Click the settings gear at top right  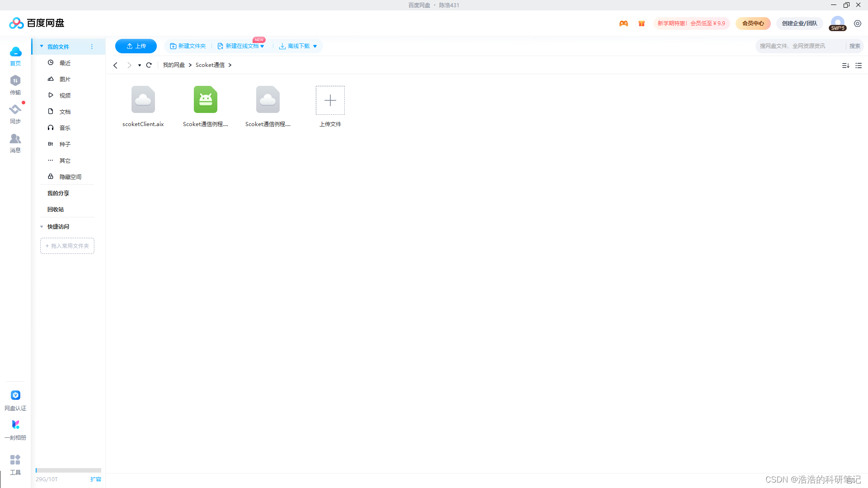click(858, 23)
